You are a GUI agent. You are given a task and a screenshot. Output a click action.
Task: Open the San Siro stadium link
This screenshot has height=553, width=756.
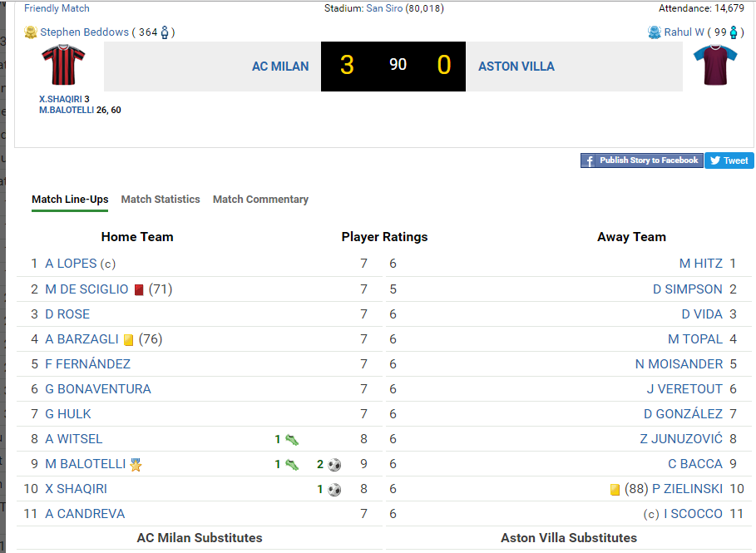[384, 8]
